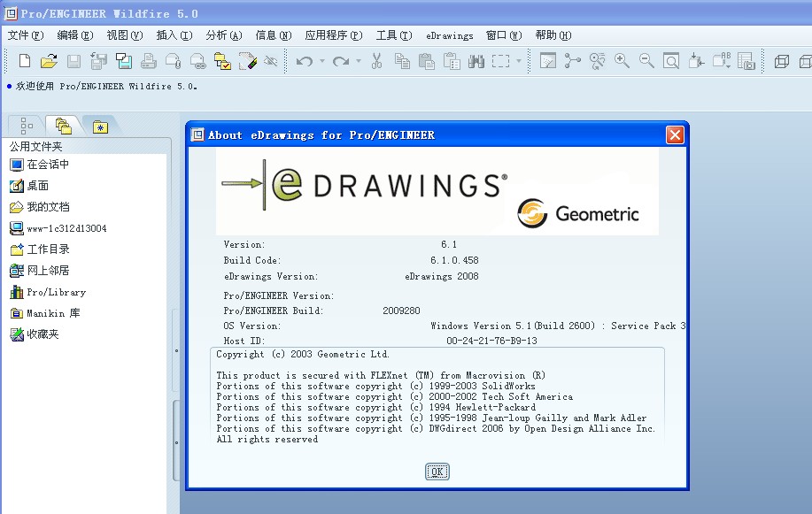Click the Refit to screen icon
This screenshot has height=514, width=812.
[671, 61]
